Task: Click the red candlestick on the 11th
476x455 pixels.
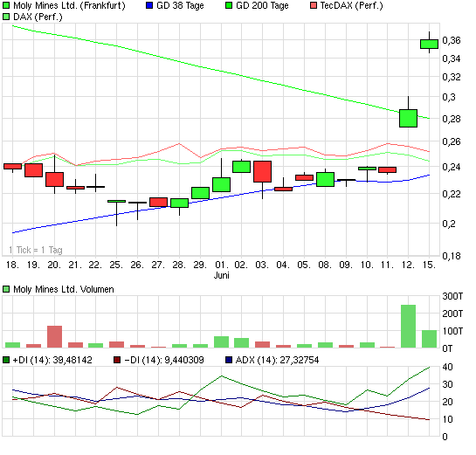Action: [x=387, y=169]
